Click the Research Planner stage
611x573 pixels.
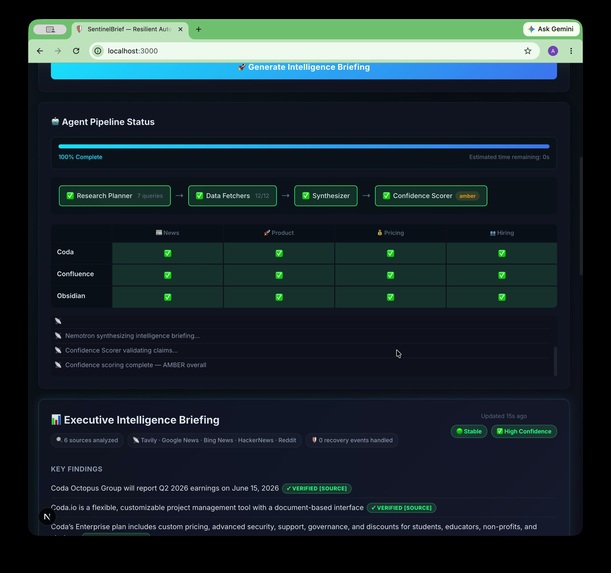coord(115,196)
